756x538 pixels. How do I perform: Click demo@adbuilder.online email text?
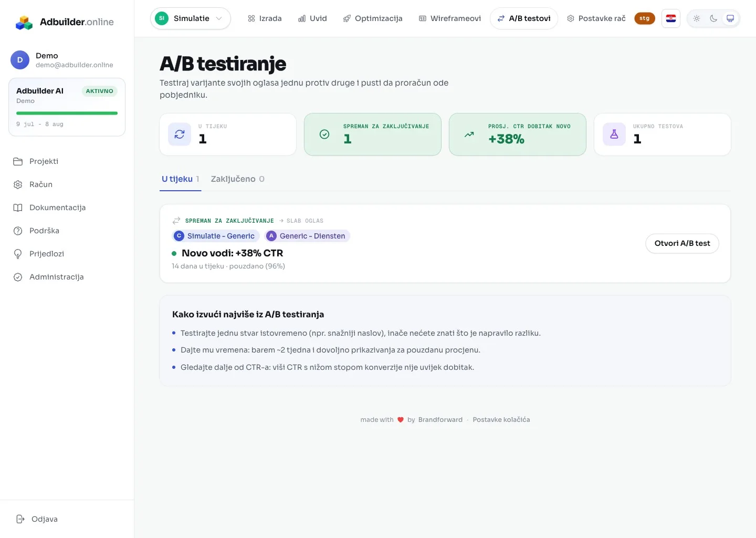tap(75, 65)
